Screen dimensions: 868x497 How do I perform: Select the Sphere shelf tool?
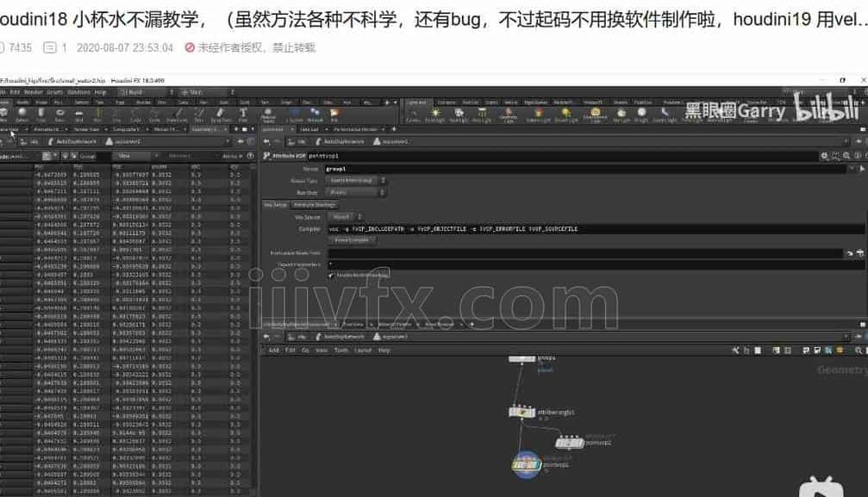[x=22, y=114]
